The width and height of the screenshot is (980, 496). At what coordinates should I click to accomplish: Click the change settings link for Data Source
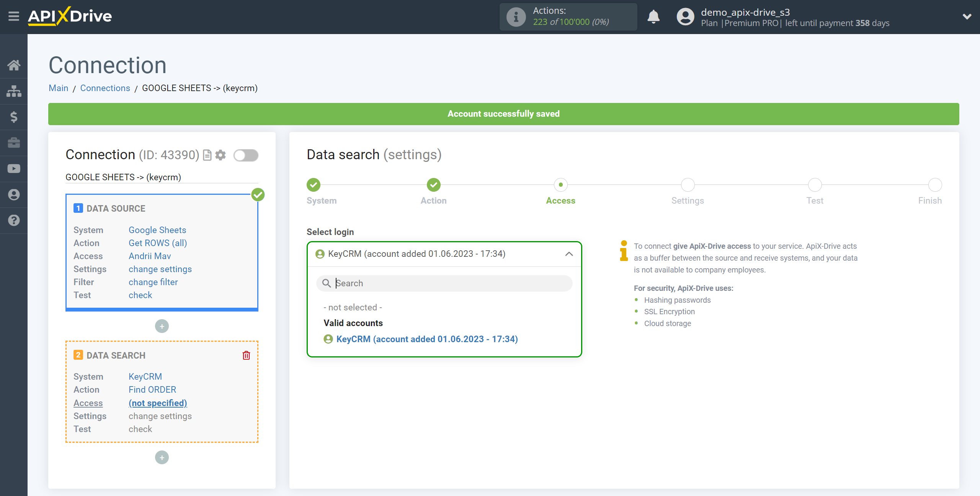[160, 269]
